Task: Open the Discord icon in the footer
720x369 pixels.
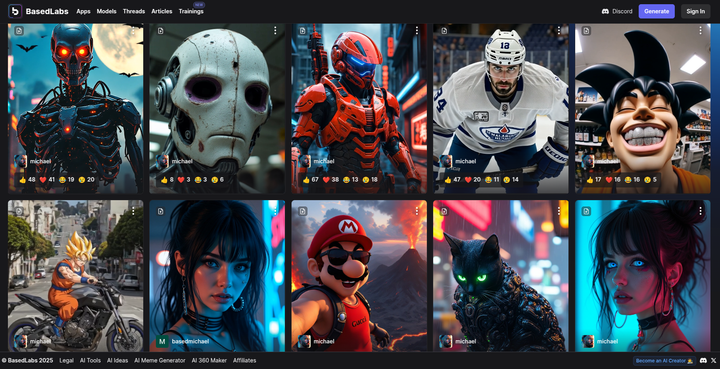Action: click(703, 361)
